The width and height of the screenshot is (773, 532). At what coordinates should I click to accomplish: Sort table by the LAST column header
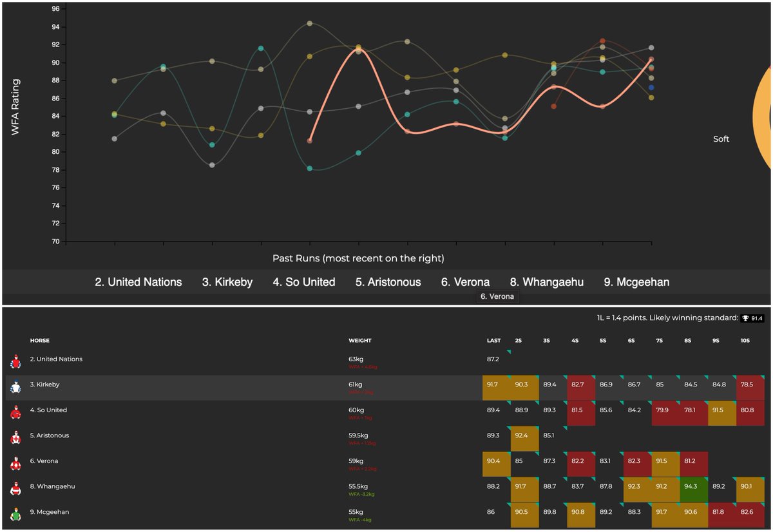click(493, 340)
